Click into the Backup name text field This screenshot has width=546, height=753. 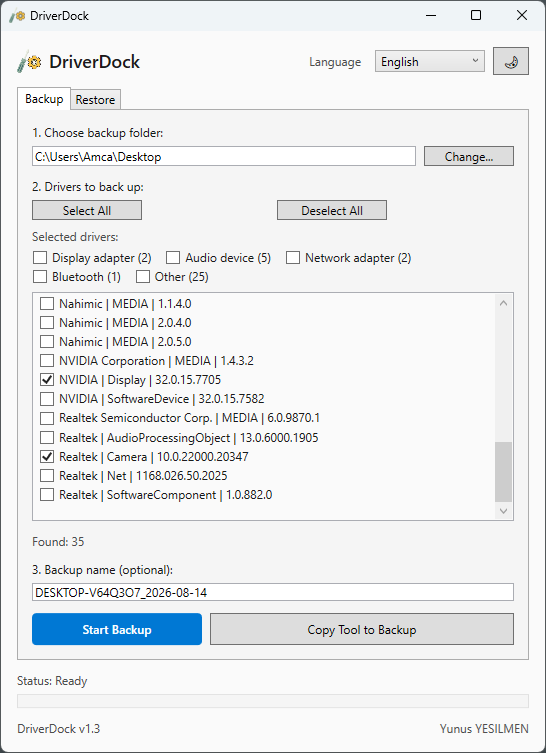273,592
